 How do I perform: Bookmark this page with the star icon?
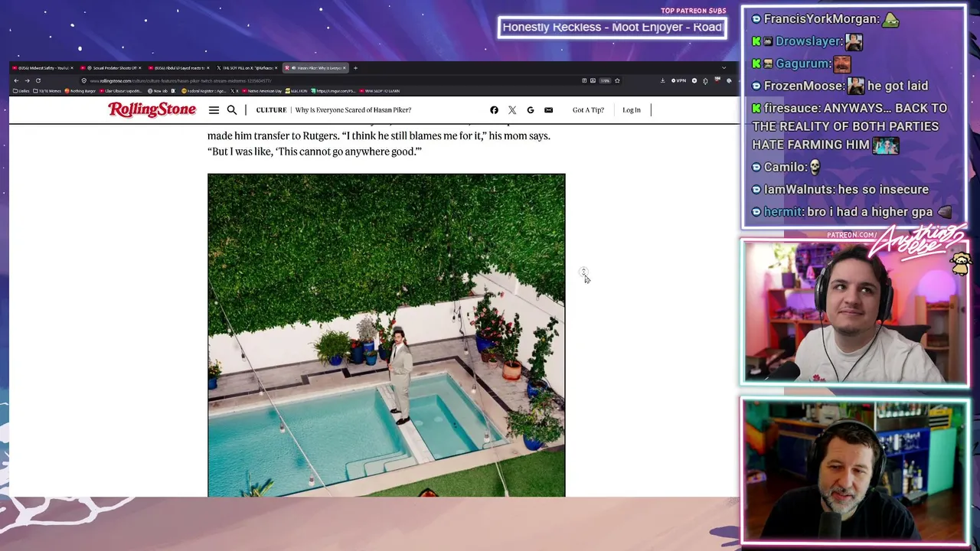(617, 80)
